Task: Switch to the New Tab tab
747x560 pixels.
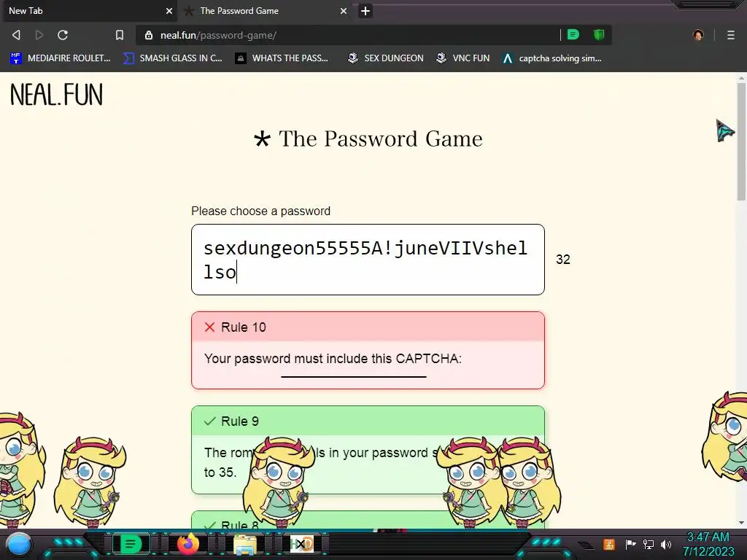Action: (88, 11)
